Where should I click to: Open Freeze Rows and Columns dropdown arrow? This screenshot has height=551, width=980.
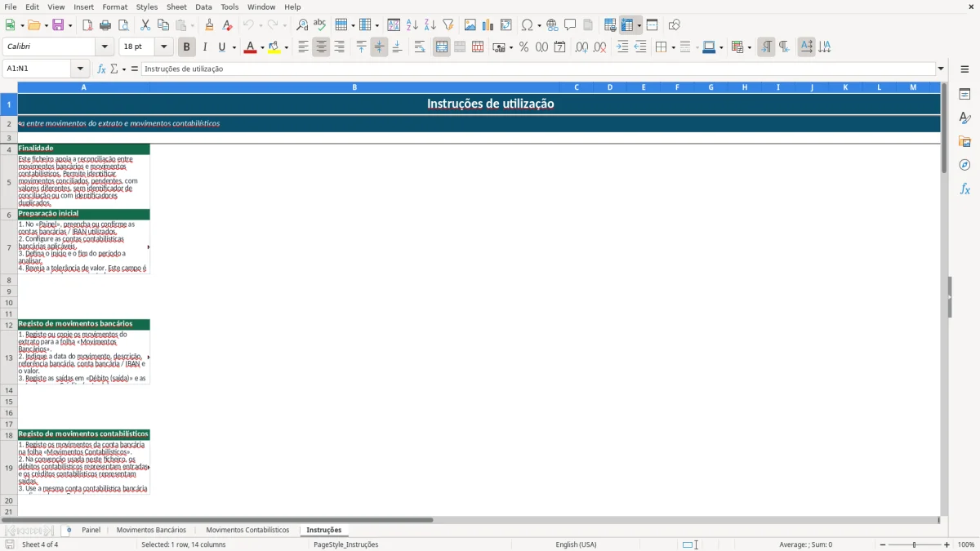639,25
